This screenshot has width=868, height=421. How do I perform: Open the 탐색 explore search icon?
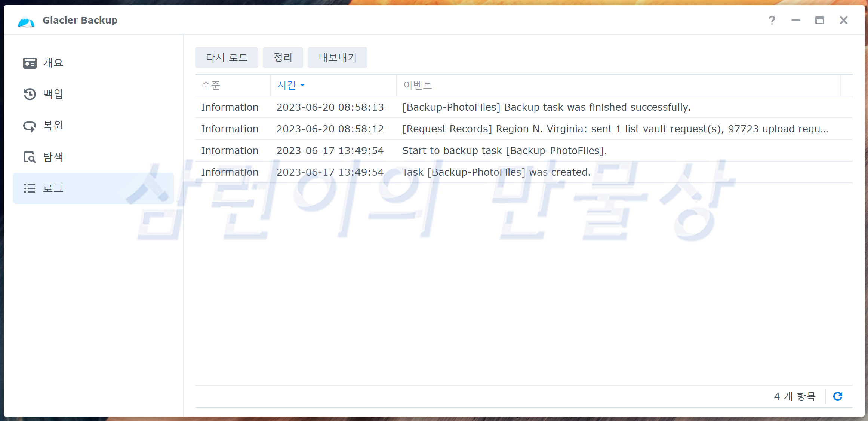[x=30, y=157]
